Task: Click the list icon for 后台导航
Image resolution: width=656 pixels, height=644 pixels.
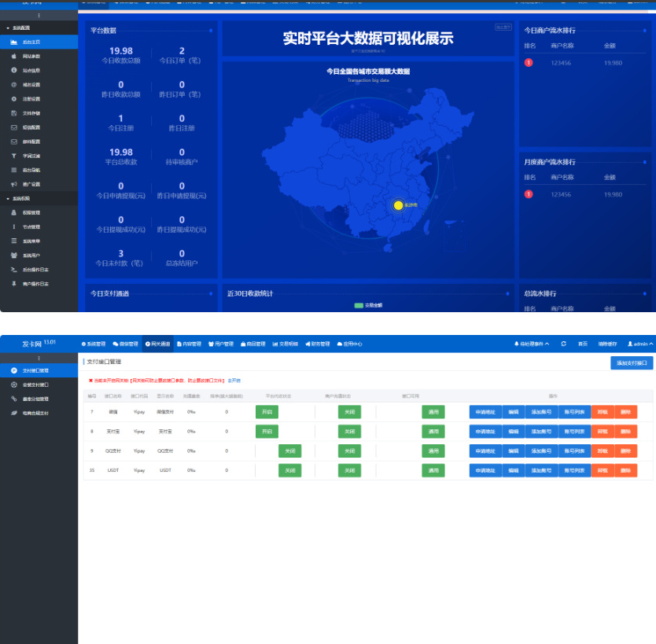Action: click(14, 170)
